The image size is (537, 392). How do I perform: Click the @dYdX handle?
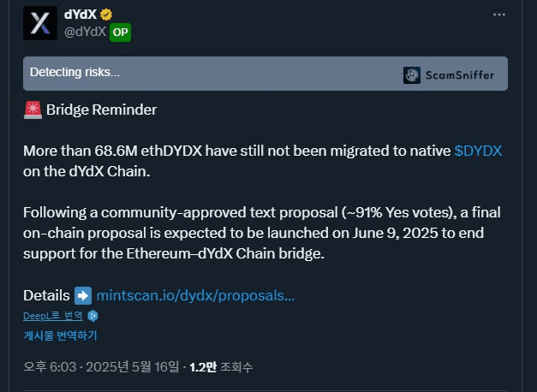[x=85, y=32]
